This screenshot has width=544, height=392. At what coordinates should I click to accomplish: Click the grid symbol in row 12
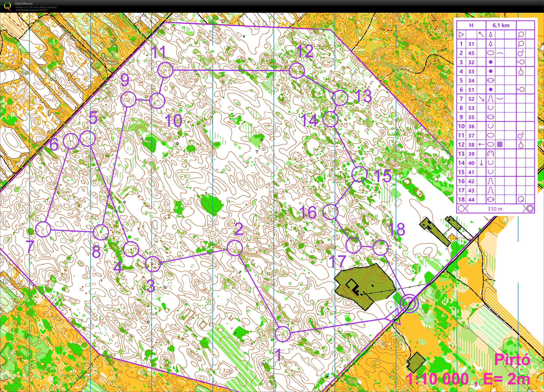click(x=500, y=145)
